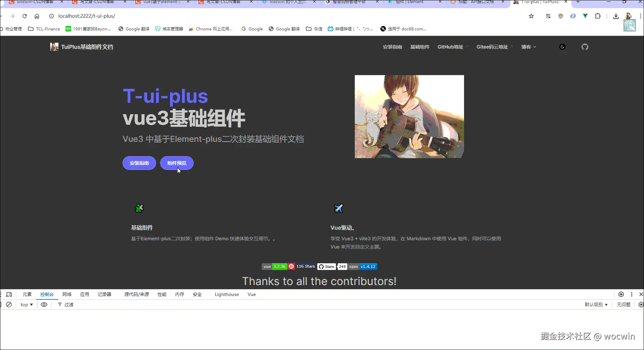Click the puzzle-piece feature icon
644x350 pixels.
pyautogui.click(x=139, y=208)
